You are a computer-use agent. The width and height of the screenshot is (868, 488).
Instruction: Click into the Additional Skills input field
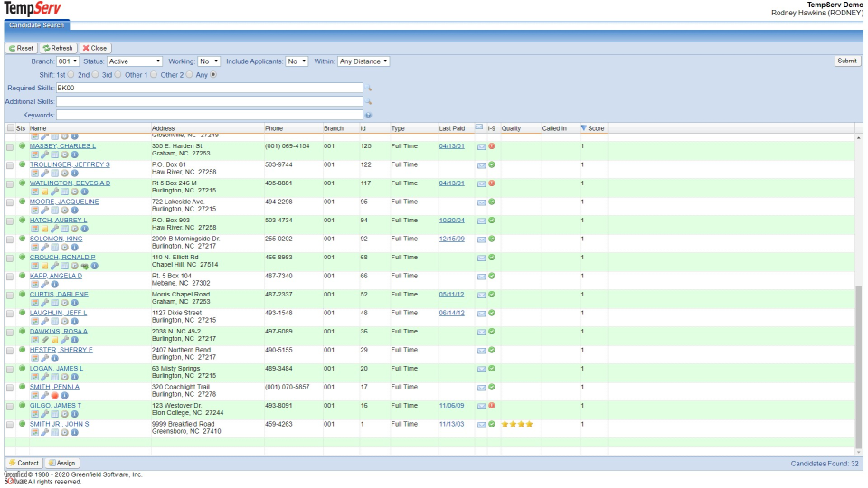coord(209,102)
